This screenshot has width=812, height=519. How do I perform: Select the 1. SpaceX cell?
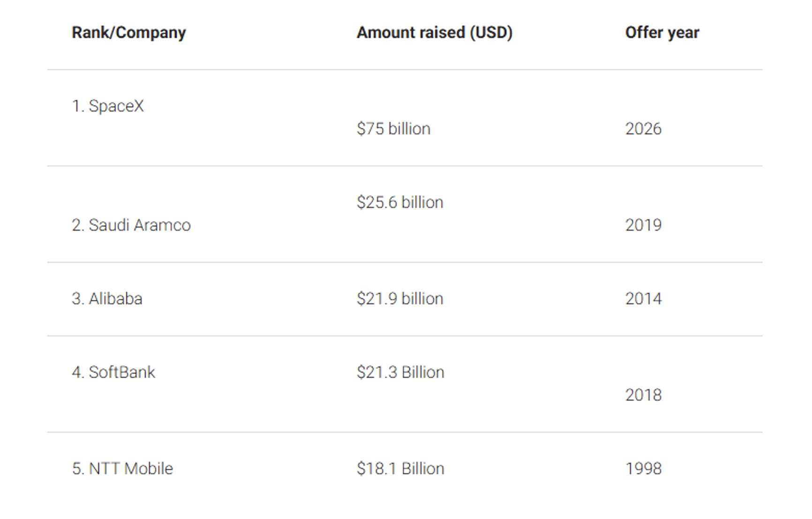pyautogui.click(x=108, y=106)
